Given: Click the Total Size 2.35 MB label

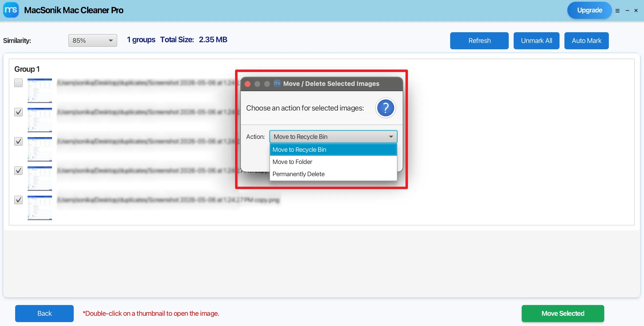Looking at the screenshot, I should coord(194,40).
